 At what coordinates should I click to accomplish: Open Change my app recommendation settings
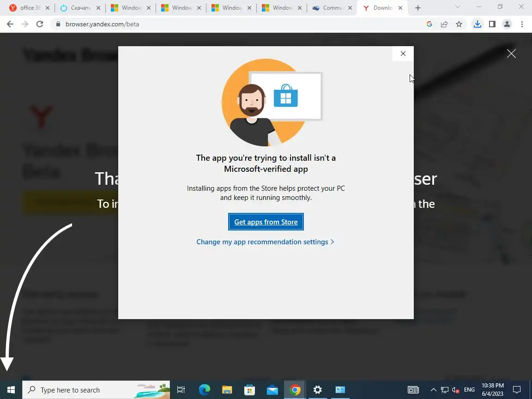[266, 242]
